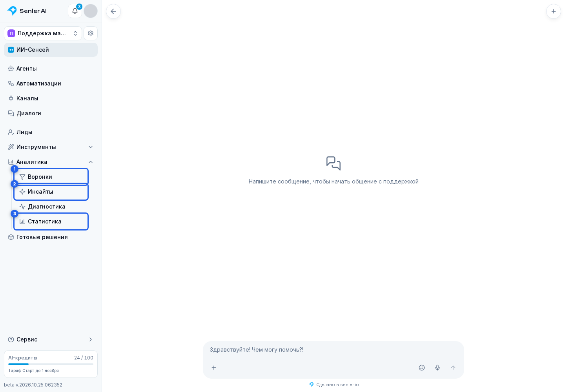The width and height of the screenshot is (565, 392).
Task: Click the AI-кредиты usage progress bar
Action: (x=51, y=364)
